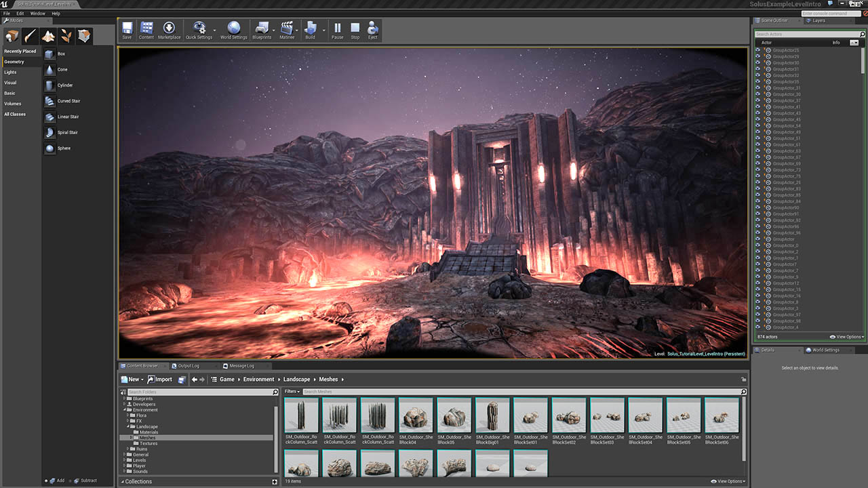Open World Settings globe icon
The image size is (868, 488).
234,28
